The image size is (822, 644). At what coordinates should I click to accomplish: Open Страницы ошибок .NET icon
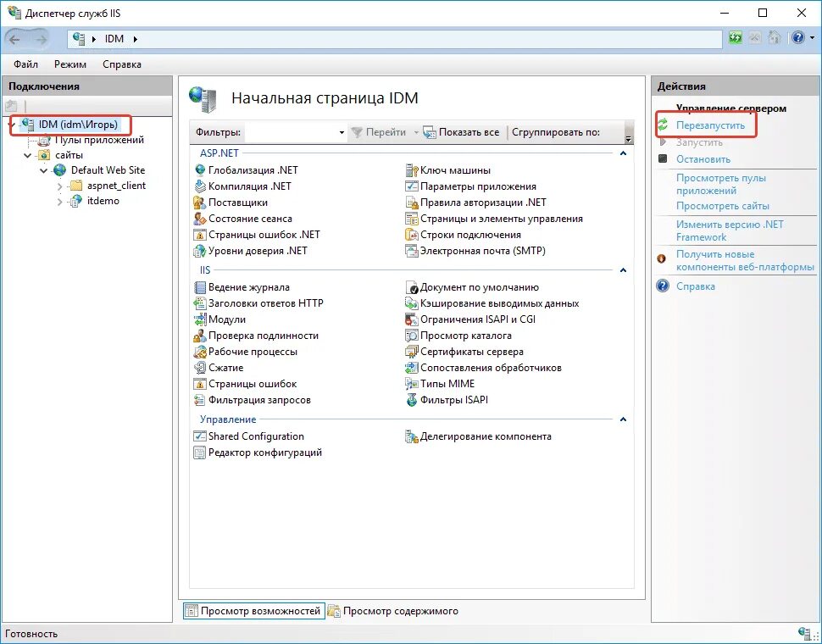200,235
